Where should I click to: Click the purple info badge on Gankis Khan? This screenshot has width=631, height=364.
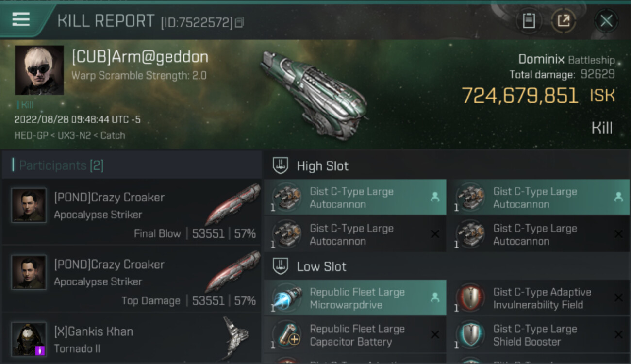pyautogui.click(x=40, y=350)
